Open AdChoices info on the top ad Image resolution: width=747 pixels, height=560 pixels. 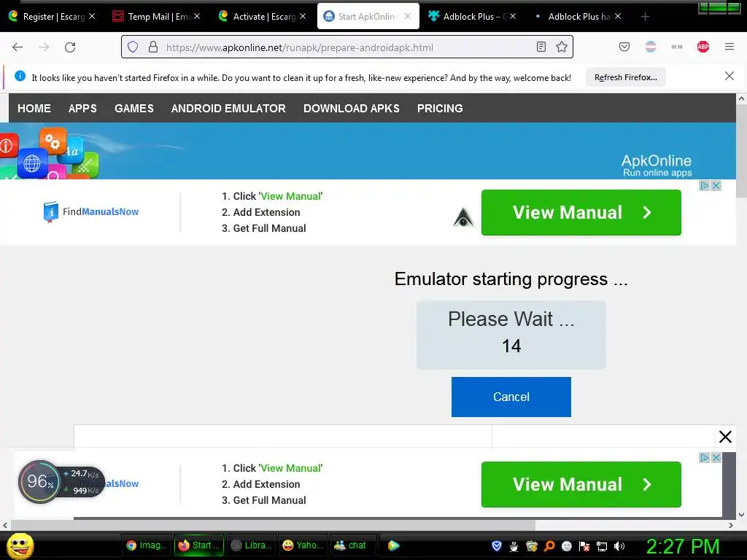[705, 186]
